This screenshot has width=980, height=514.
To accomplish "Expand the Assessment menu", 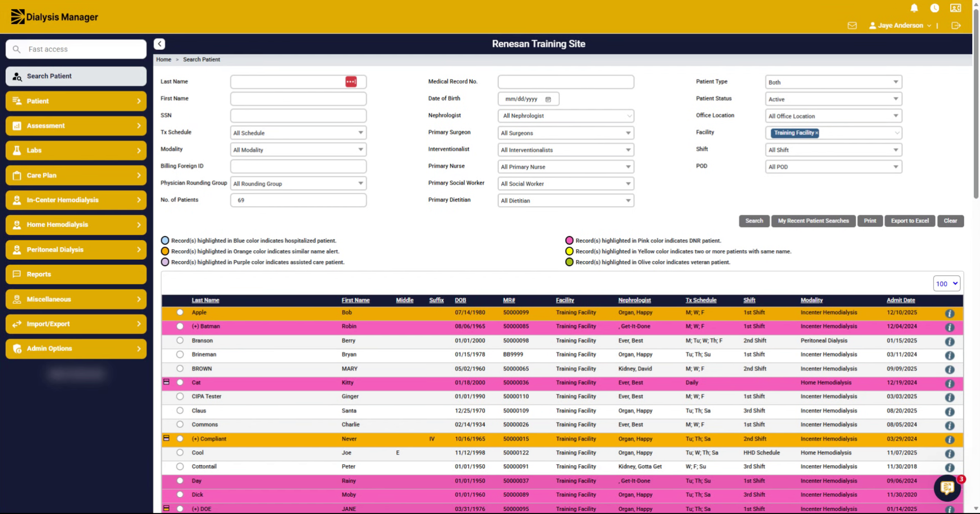I will (76, 126).
